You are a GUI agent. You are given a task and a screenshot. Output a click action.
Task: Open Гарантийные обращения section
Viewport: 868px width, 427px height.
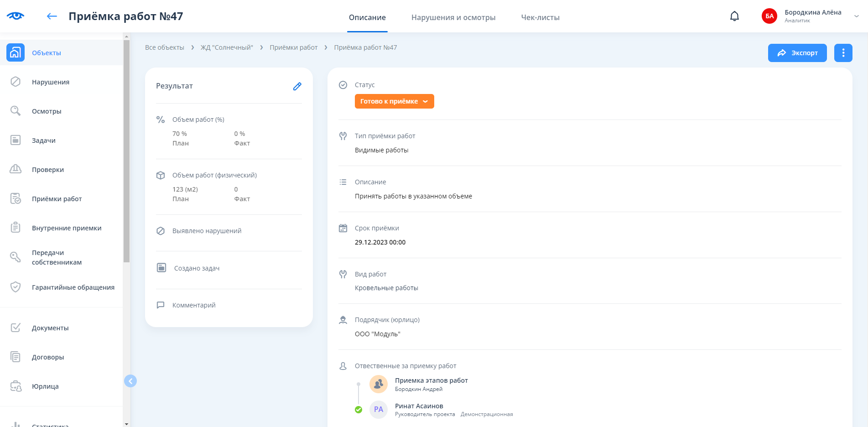73,287
